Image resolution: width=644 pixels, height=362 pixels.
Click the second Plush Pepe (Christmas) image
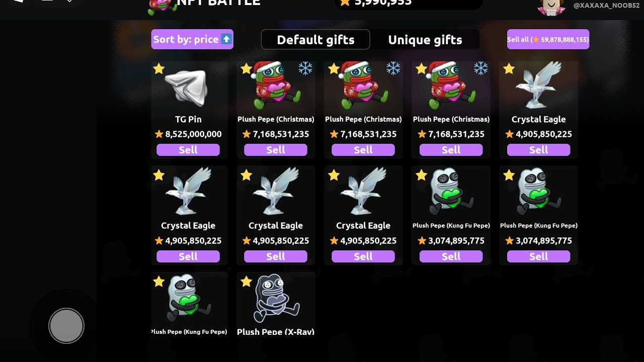pyautogui.click(x=363, y=85)
